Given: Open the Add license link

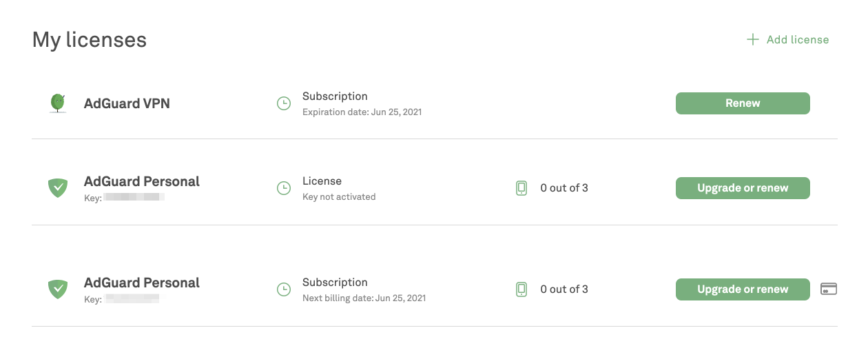Looking at the screenshot, I should point(797,39).
